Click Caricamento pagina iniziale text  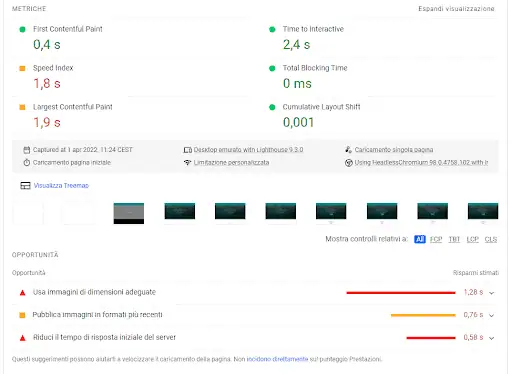(72, 163)
